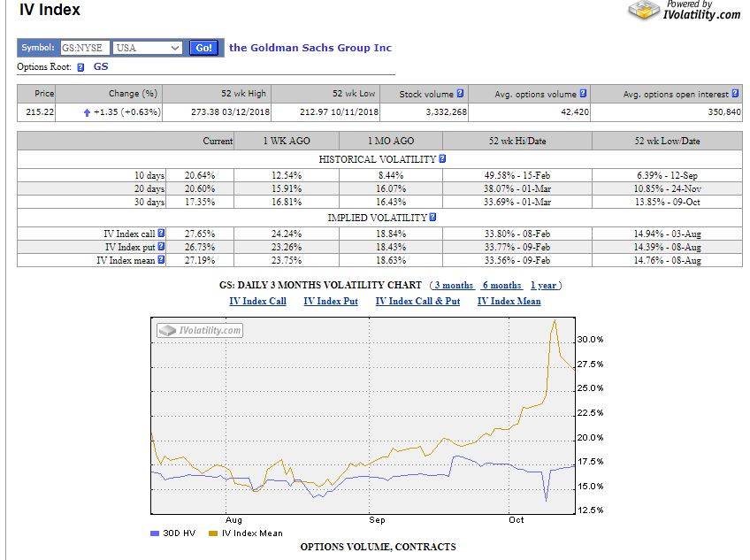The height and width of the screenshot is (560, 750).
Task: Open help icon beside Stock volume
Action: click(460, 94)
